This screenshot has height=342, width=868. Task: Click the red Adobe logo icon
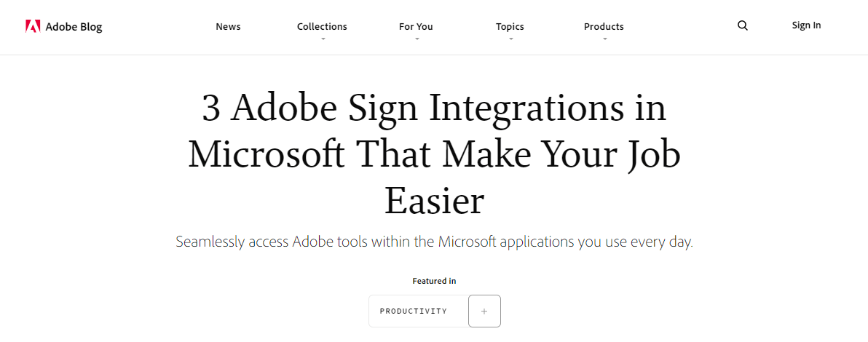[33, 27]
